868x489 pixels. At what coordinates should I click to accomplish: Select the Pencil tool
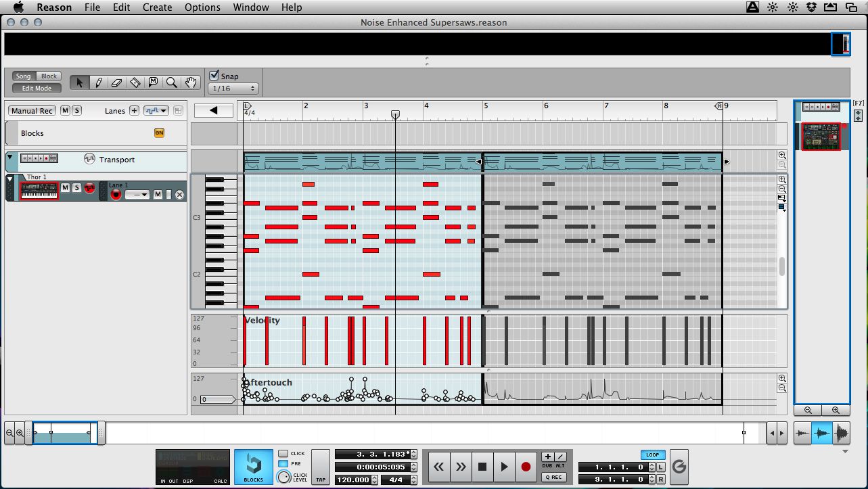[x=98, y=83]
